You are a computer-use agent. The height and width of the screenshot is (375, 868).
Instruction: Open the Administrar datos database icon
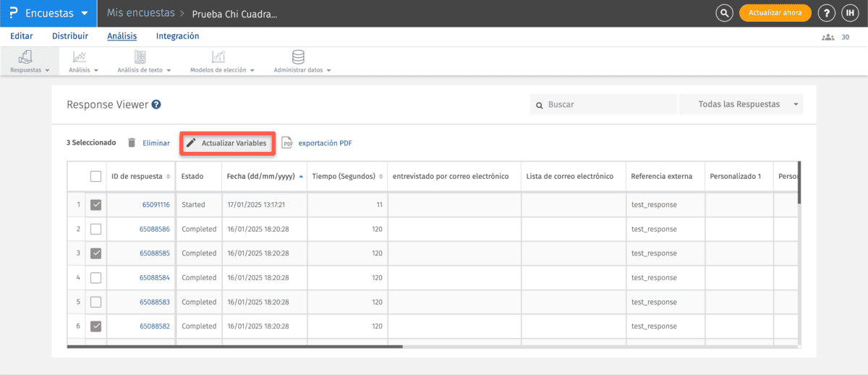(x=298, y=56)
